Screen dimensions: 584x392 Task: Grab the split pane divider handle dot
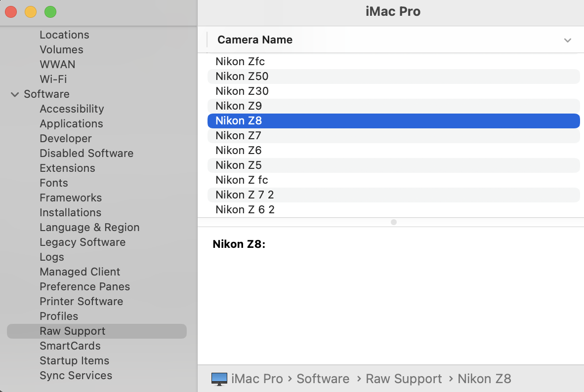pyautogui.click(x=394, y=222)
